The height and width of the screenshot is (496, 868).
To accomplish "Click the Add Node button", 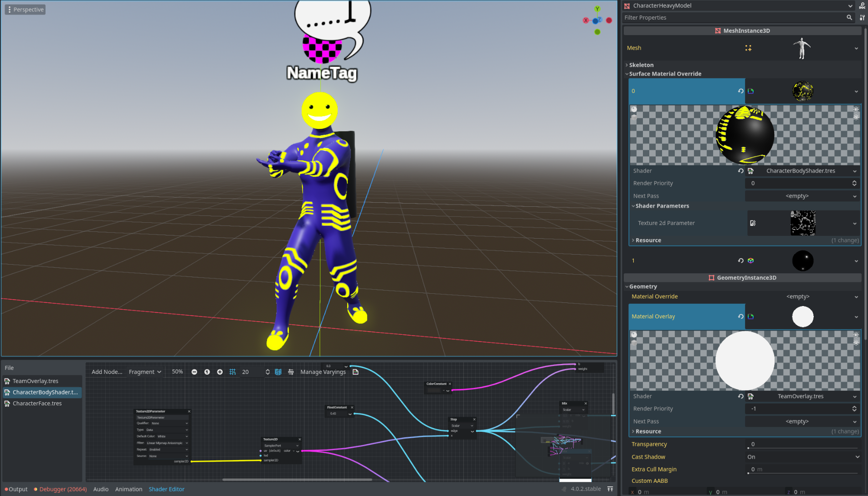I will pyautogui.click(x=106, y=372).
